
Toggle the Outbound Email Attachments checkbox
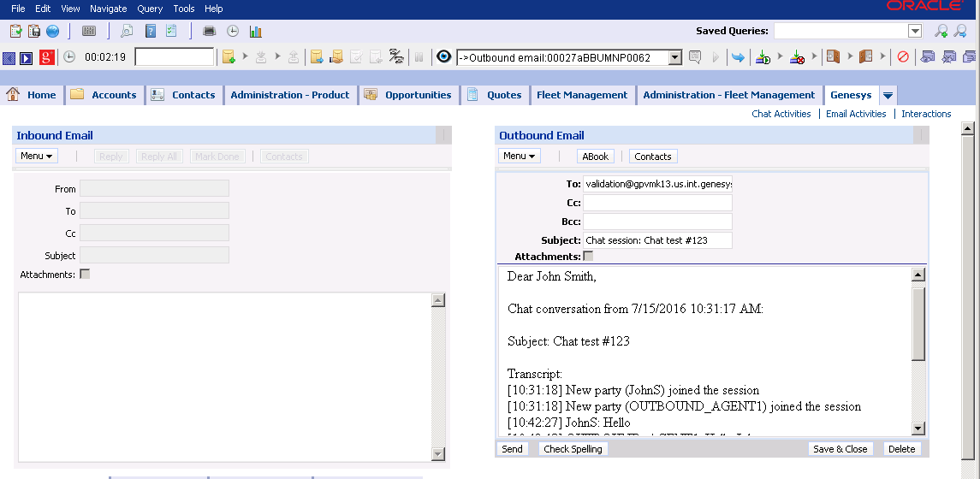point(588,257)
